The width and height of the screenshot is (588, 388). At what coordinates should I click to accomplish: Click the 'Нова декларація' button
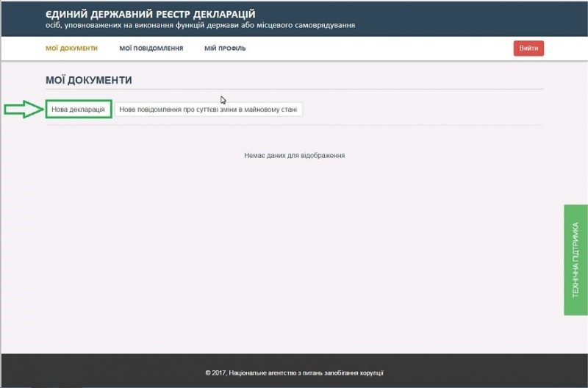[x=78, y=109]
